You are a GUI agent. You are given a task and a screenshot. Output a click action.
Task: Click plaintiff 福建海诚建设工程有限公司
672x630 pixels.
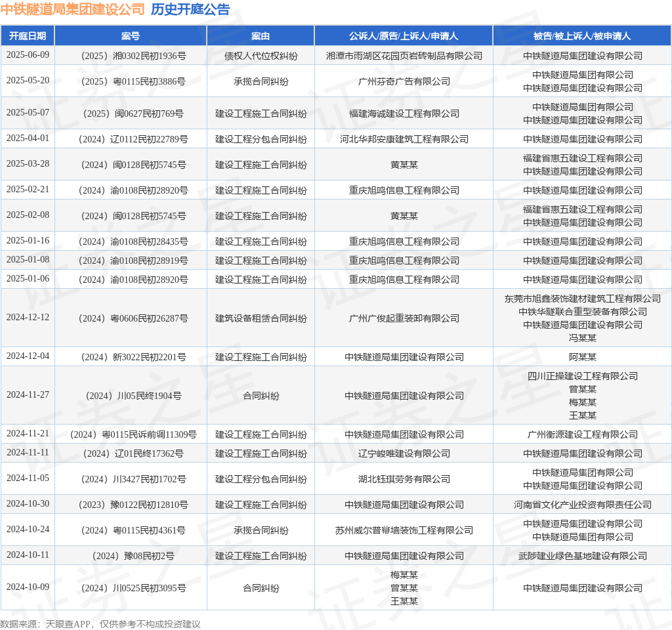point(404,114)
